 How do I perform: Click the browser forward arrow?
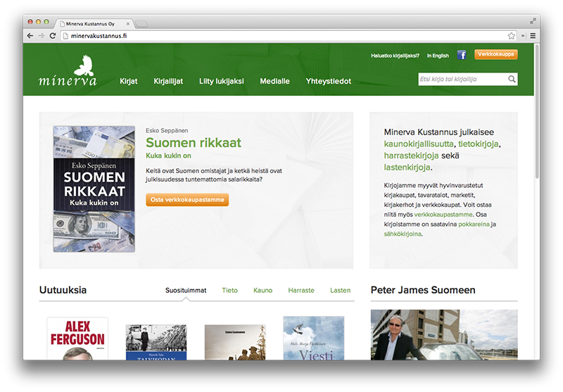41,36
